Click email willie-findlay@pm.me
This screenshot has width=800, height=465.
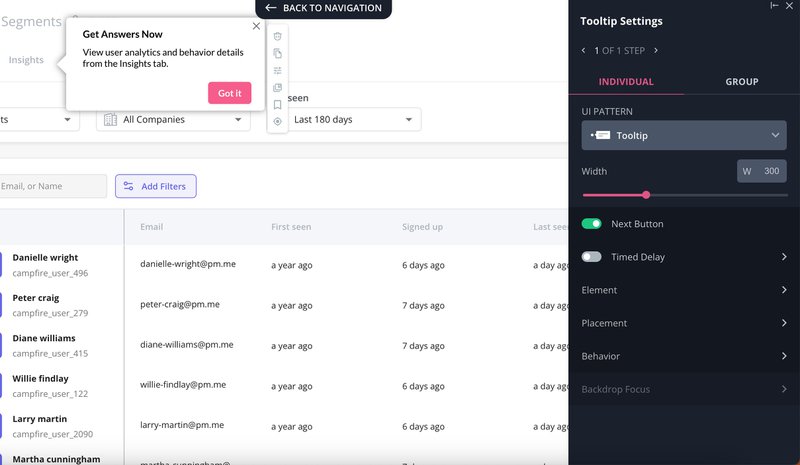point(183,384)
